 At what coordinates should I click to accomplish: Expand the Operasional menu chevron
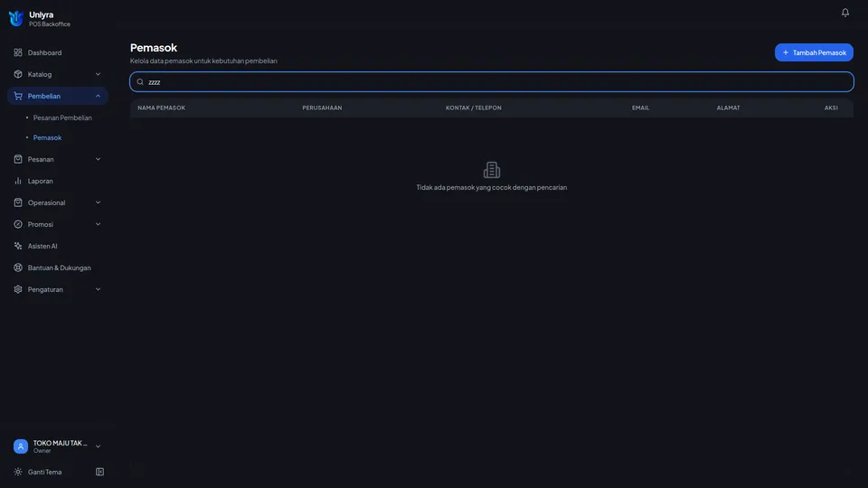click(98, 202)
